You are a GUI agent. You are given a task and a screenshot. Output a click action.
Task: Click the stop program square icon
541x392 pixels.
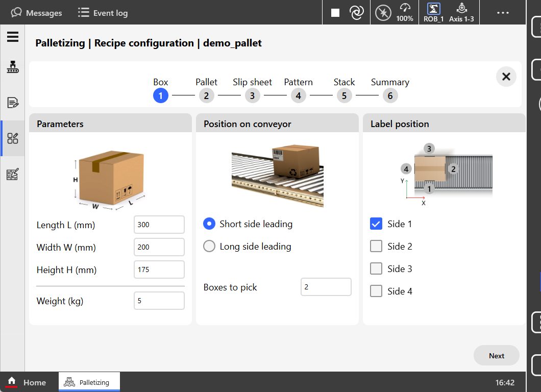click(335, 13)
